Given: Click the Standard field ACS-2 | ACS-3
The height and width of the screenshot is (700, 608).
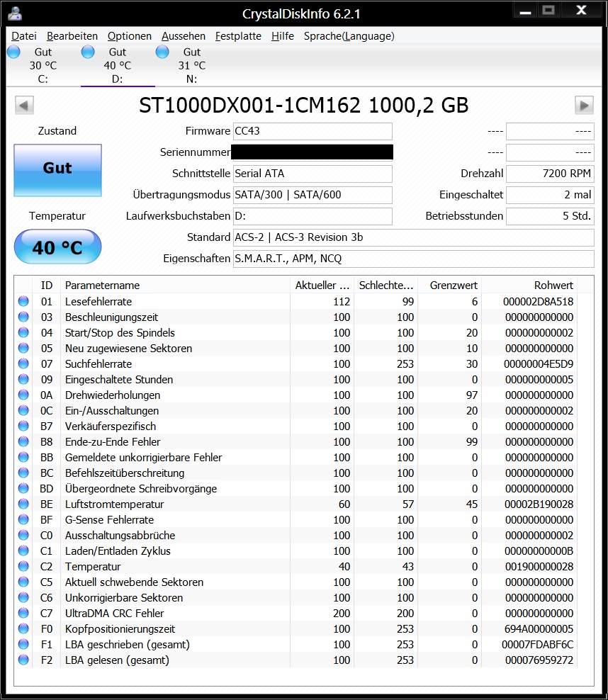Looking at the screenshot, I should tap(413, 237).
